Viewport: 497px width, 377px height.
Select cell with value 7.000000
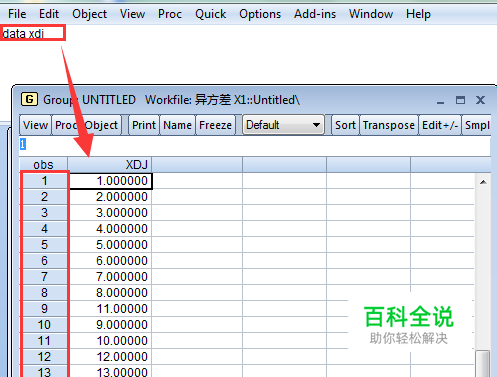[110, 277]
